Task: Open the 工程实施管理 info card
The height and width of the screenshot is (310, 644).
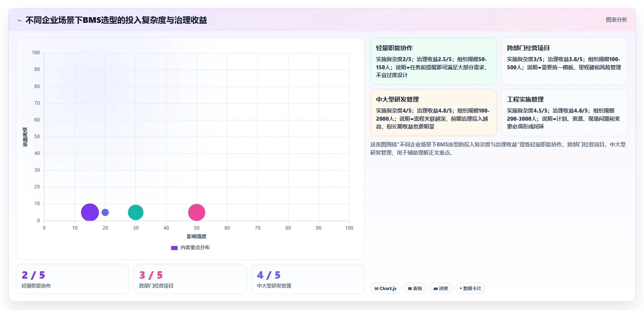Action: click(564, 113)
